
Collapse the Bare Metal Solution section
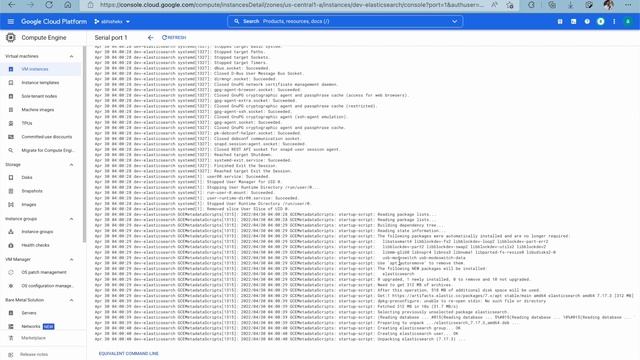71,300
